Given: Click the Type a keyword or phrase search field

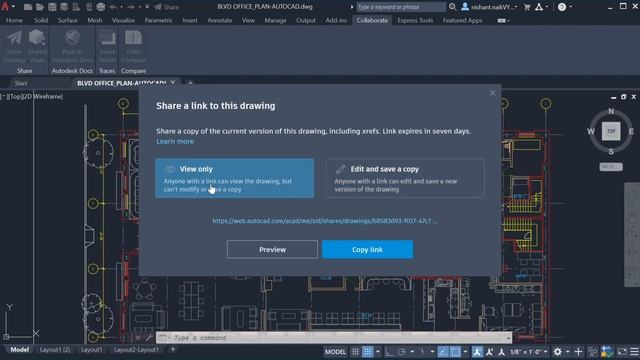Looking at the screenshot, I should point(401,7).
